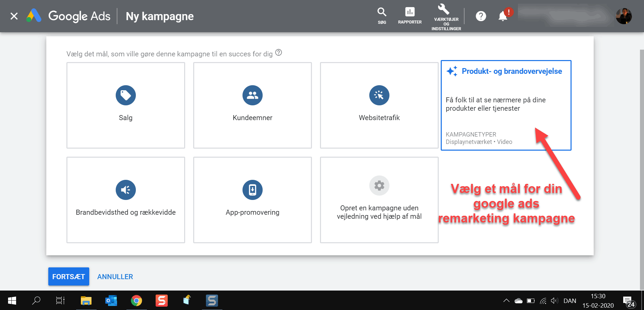644x310 pixels.
Task: Click the blue FORTSÆT button
Action: (69, 276)
